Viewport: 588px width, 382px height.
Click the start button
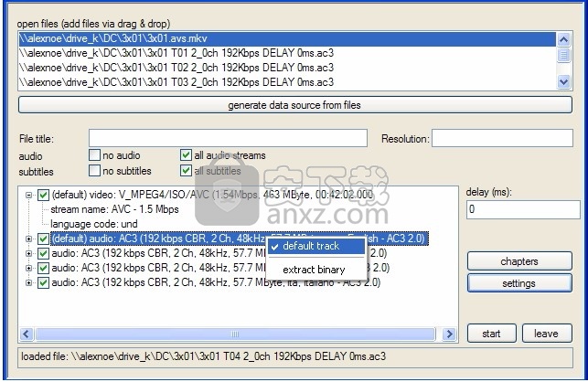(492, 334)
